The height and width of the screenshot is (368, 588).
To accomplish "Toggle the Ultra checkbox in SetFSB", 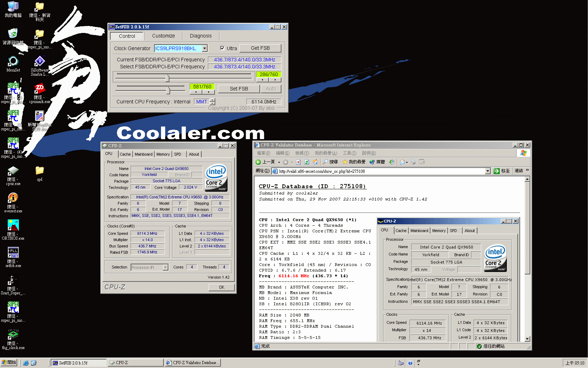I will pyautogui.click(x=222, y=48).
